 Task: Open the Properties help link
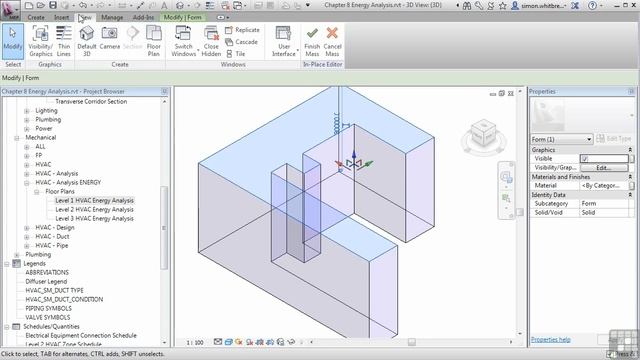point(551,340)
